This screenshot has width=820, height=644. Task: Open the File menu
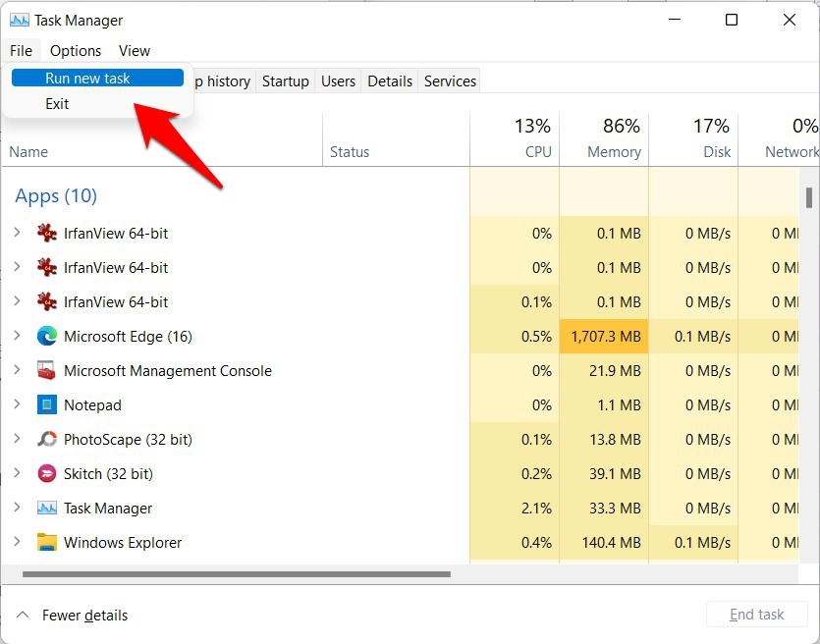coord(21,51)
